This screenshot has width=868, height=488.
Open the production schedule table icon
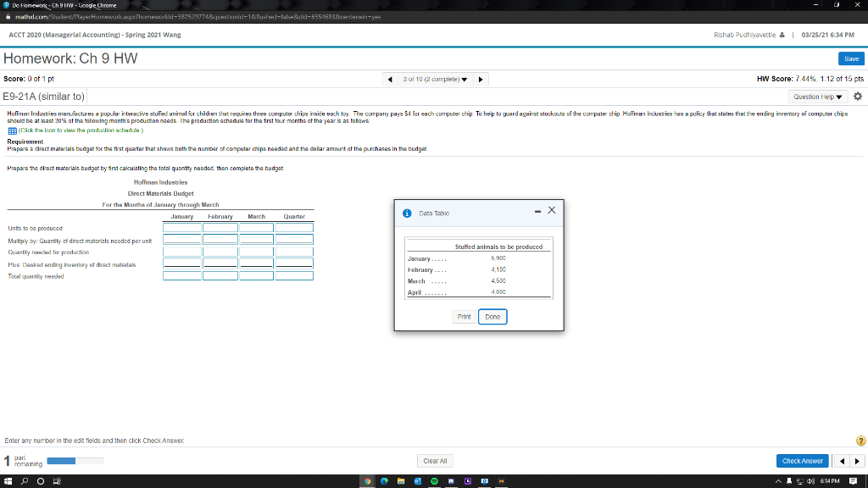12,131
